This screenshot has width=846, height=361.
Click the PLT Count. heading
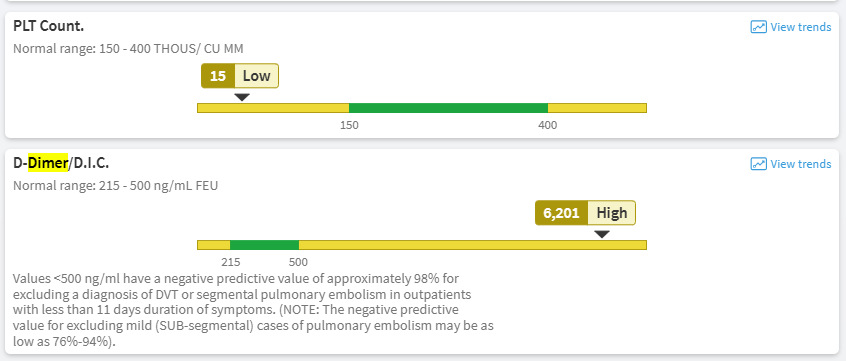click(48, 26)
